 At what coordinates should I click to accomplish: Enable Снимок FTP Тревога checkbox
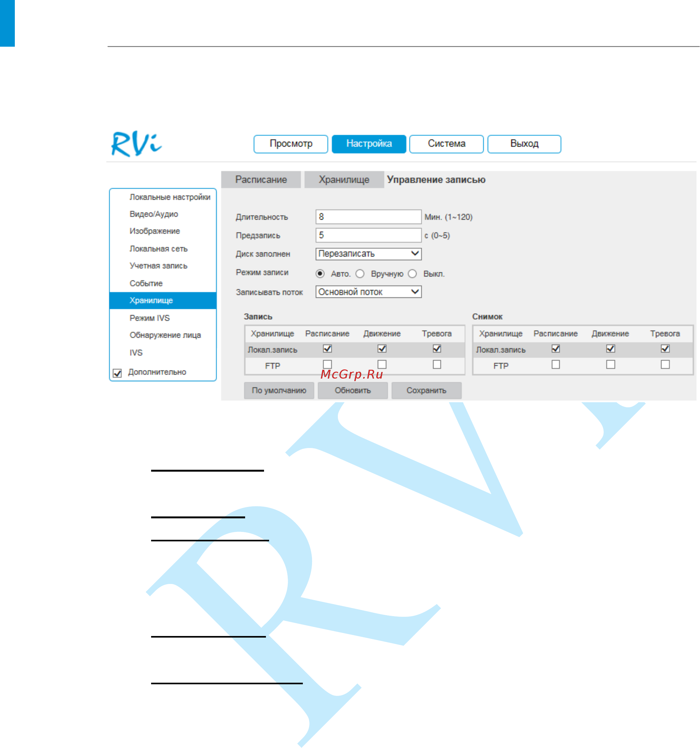coord(665,364)
